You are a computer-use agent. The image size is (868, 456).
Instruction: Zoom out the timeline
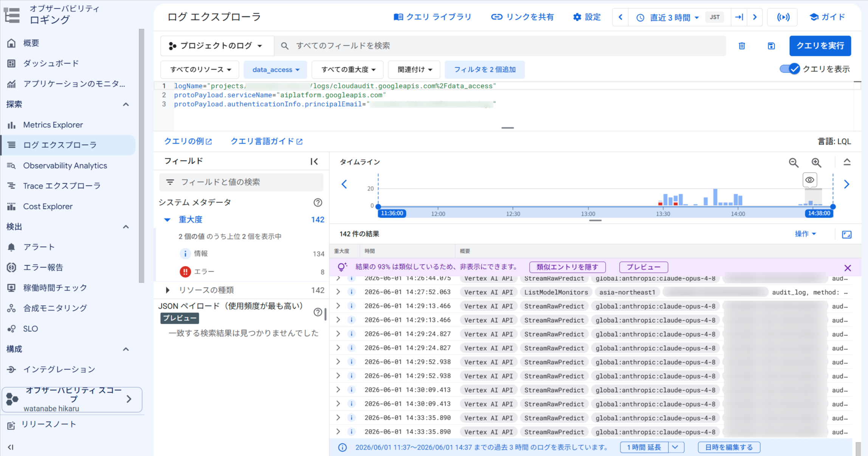click(794, 162)
